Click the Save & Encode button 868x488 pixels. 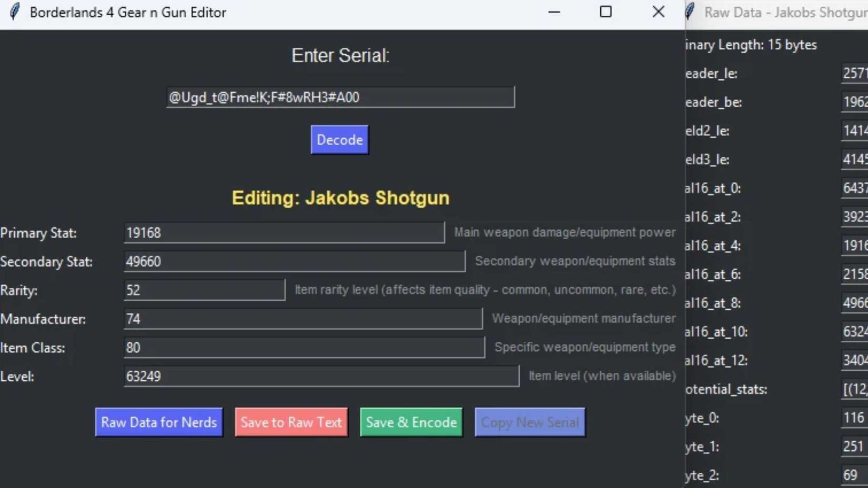pyautogui.click(x=411, y=422)
